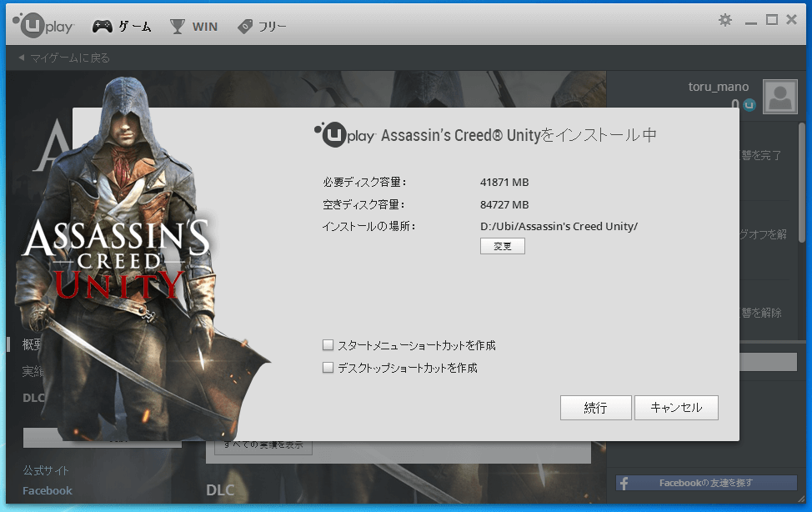This screenshot has width=812, height=512.
Task: Click the back chevron on マイゲームに戻る
Action: click(20, 57)
